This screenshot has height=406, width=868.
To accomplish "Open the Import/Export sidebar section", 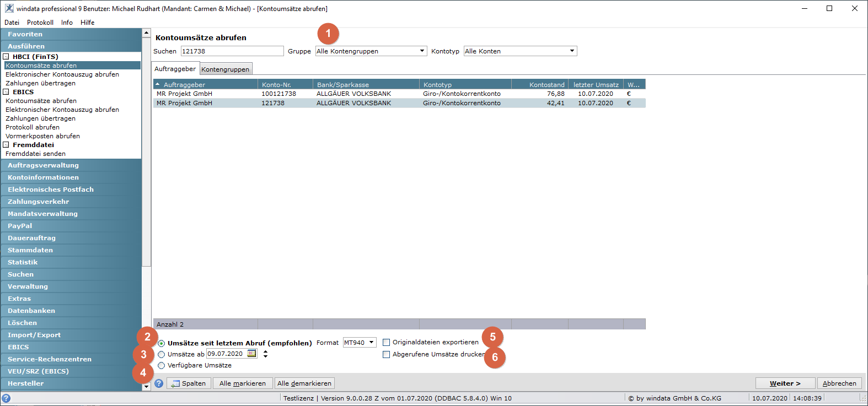I will pyautogui.click(x=71, y=335).
